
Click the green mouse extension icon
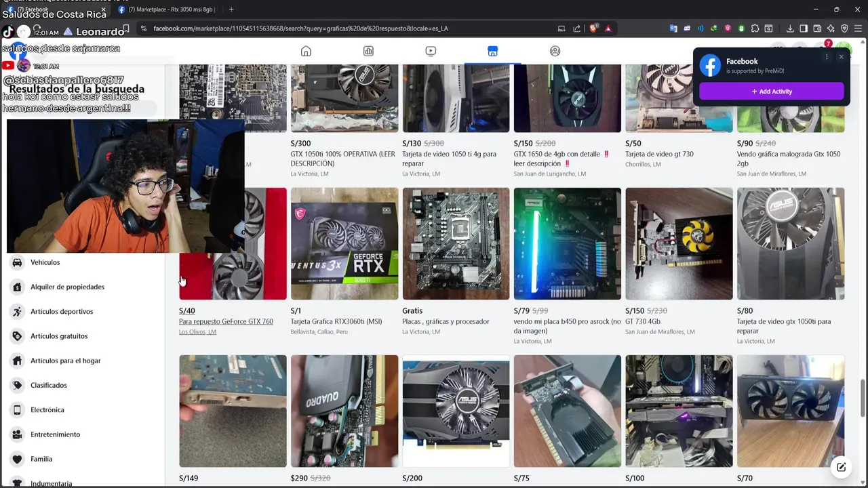pyautogui.click(x=741, y=28)
